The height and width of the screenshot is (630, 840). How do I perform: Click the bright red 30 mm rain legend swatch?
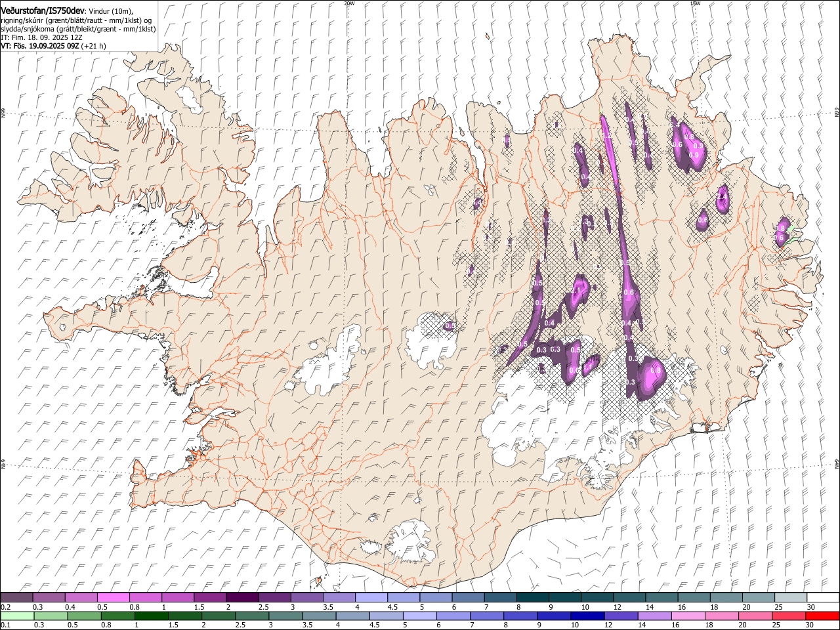tap(822, 616)
